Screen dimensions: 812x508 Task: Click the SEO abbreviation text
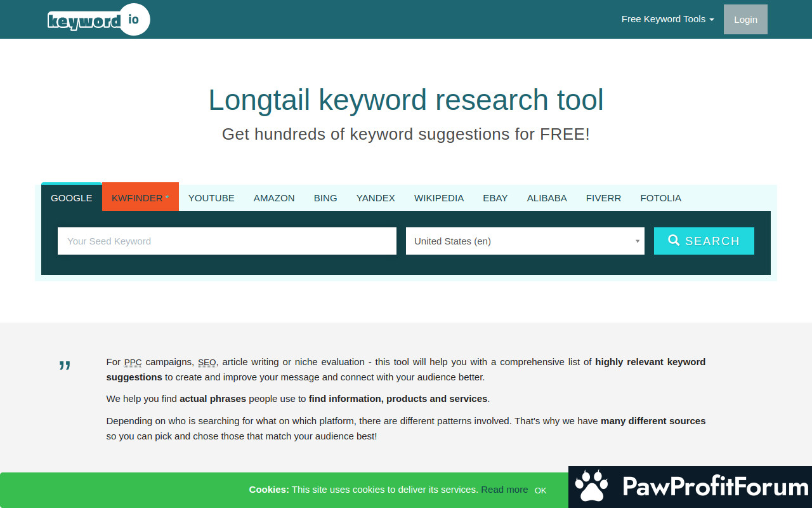click(207, 362)
